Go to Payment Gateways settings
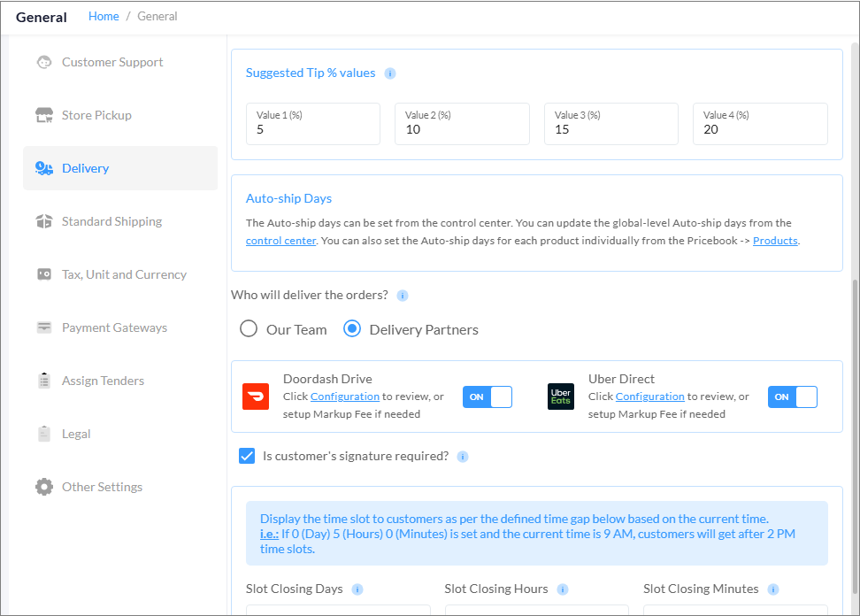This screenshot has height=616, width=860. (x=120, y=327)
